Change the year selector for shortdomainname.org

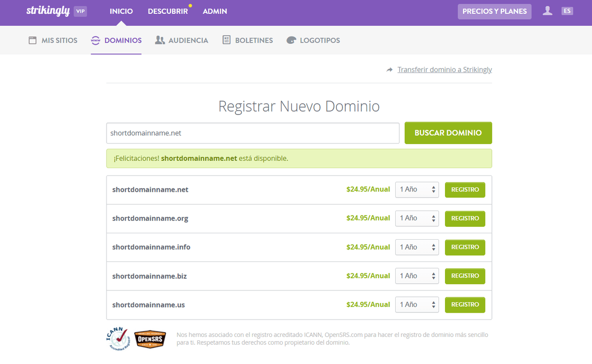coord(417,218)
